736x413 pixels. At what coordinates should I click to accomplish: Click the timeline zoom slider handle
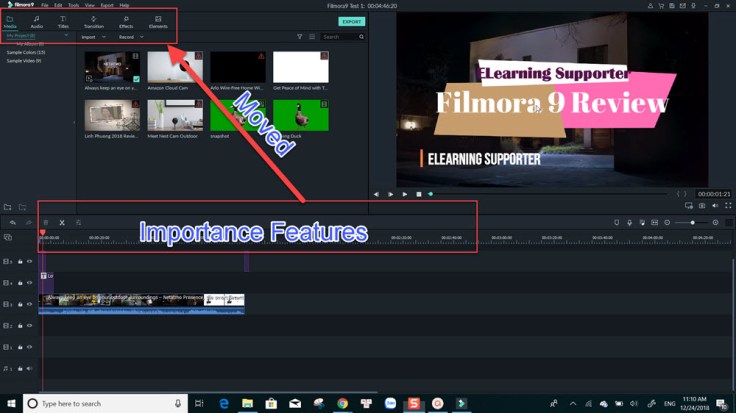pos(692,222)
